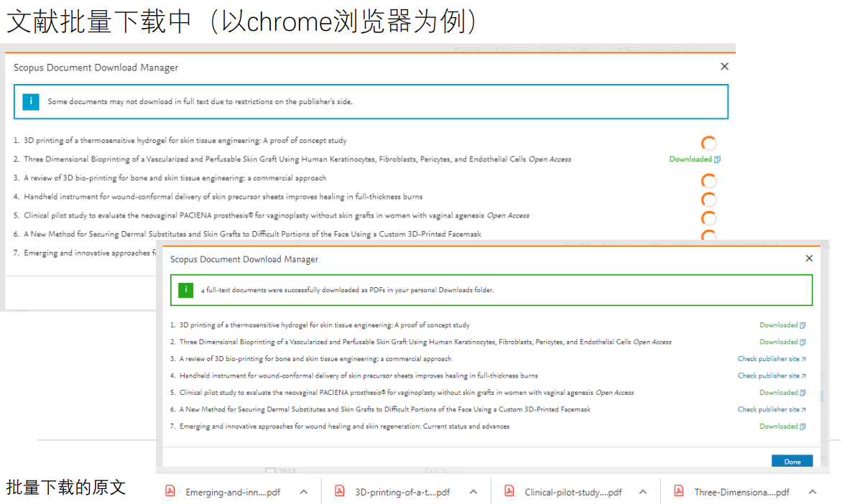Click spinner on 3D bio-printing review row, in-progress dialog
This screenshot has height=504, width=865.
point(708,180)
